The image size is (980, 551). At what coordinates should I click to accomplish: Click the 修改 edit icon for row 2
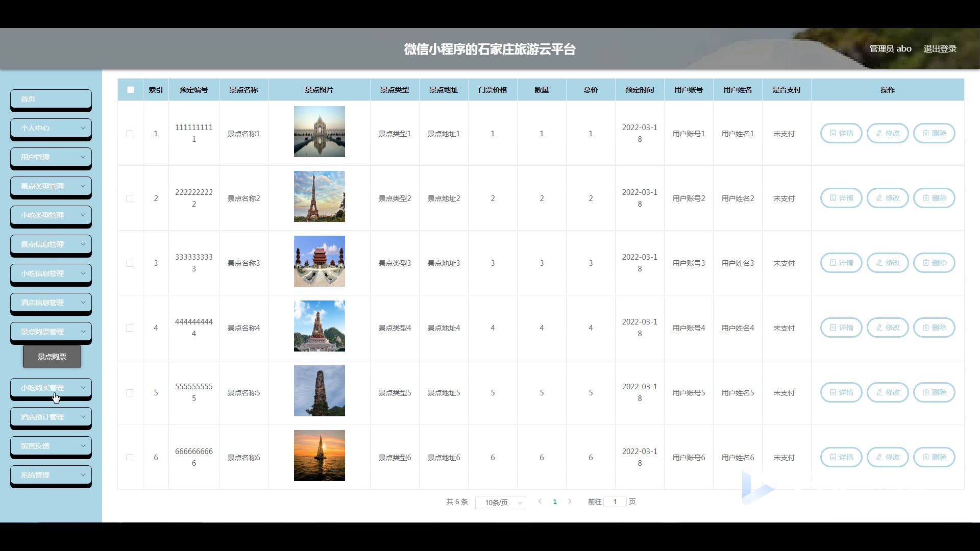point(887,198)
